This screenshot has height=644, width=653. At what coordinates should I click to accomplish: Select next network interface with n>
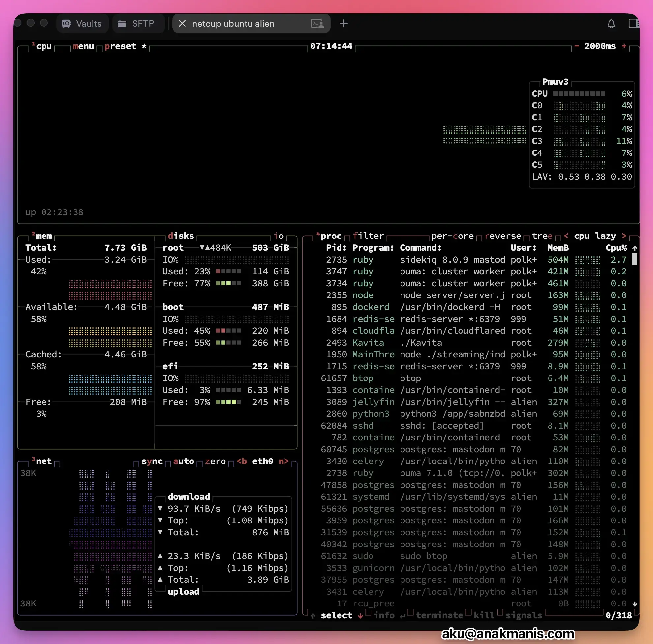click(283, 461)
